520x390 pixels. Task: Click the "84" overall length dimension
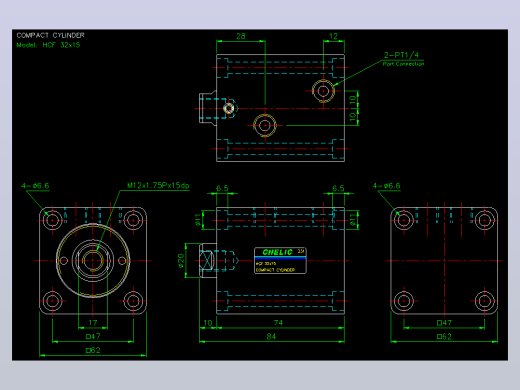pos(271,337)
